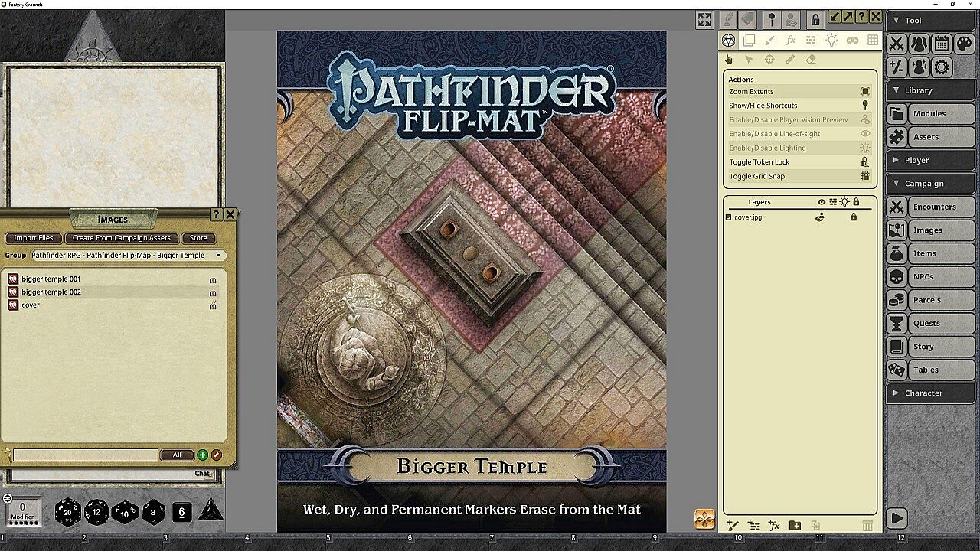Expand the Character sidebar section
The image size is (980, 551).
click(930, 393)
